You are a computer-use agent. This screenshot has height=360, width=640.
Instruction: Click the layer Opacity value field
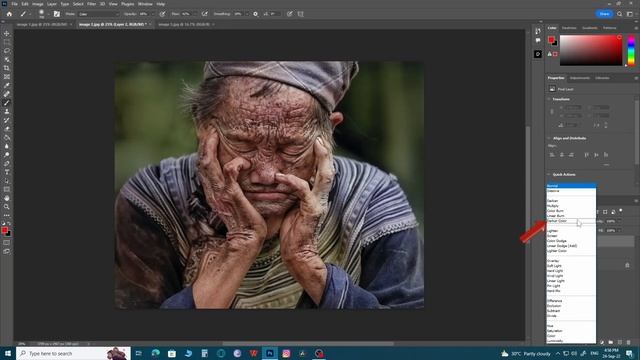611,221
